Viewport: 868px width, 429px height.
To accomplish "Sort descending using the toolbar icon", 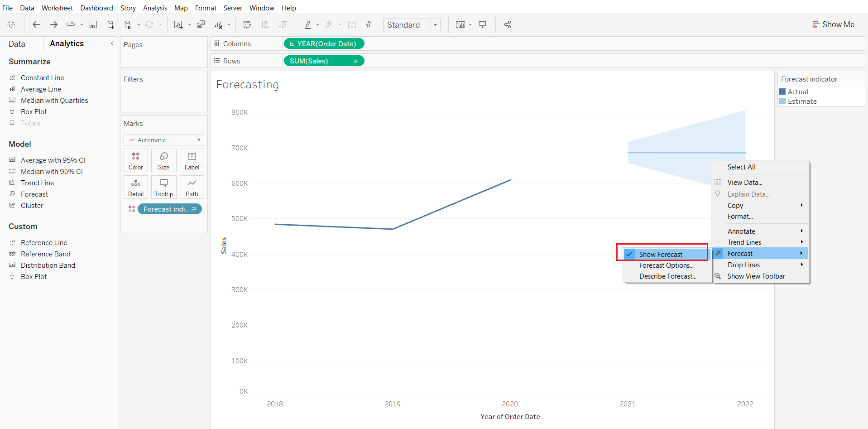I will [x=283, y=24].
